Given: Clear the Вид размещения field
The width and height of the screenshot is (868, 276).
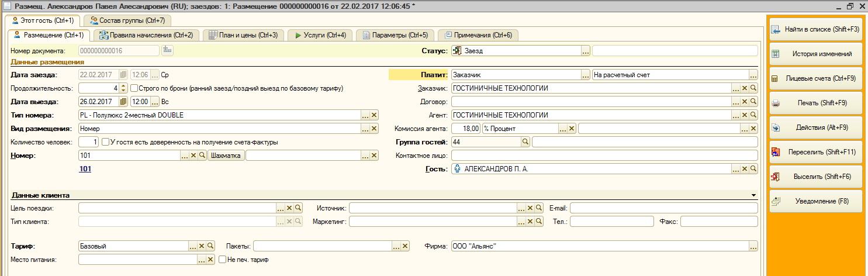Looking at the screenshot, I should (374, 129).
